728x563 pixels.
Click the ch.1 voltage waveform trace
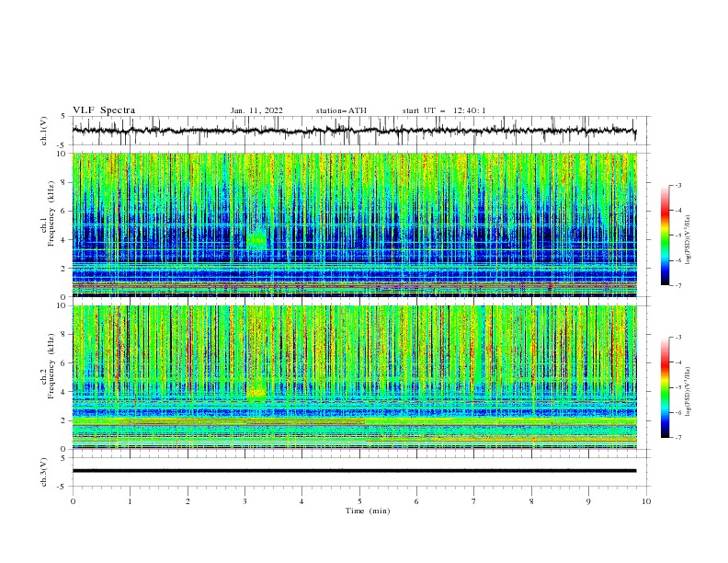pyautogui.click(x=354, y=131)
